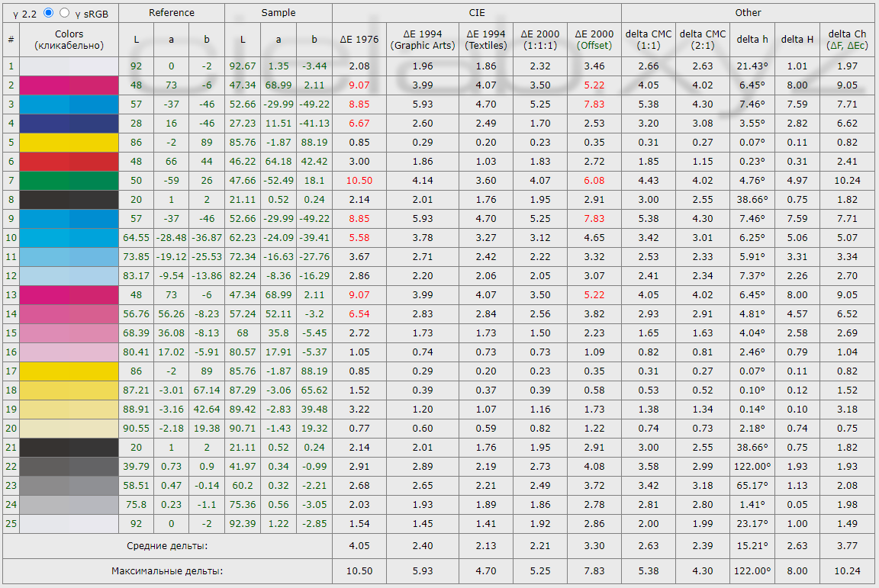Select the γ sRGB radio button

pos(64,12)
